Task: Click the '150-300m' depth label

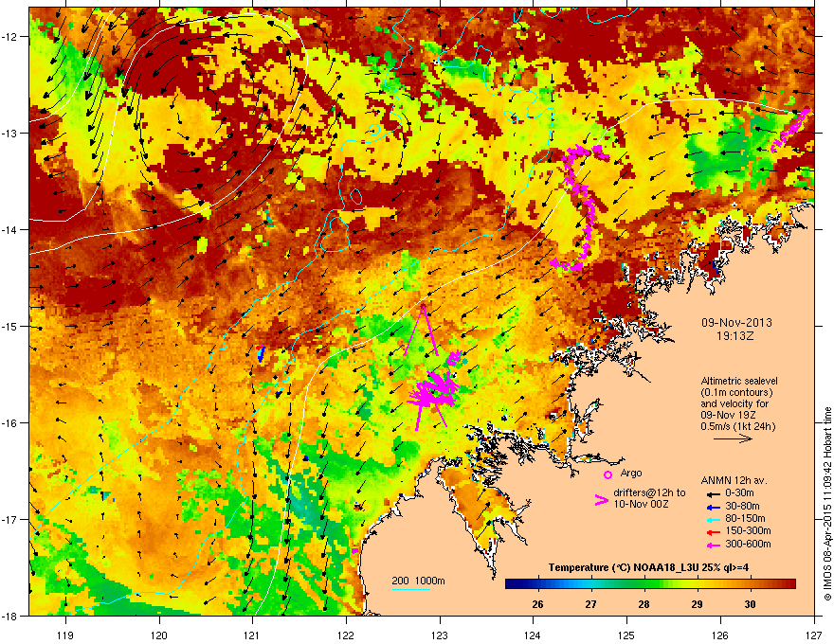Action: pyautogui.click(x=748, y=530)
